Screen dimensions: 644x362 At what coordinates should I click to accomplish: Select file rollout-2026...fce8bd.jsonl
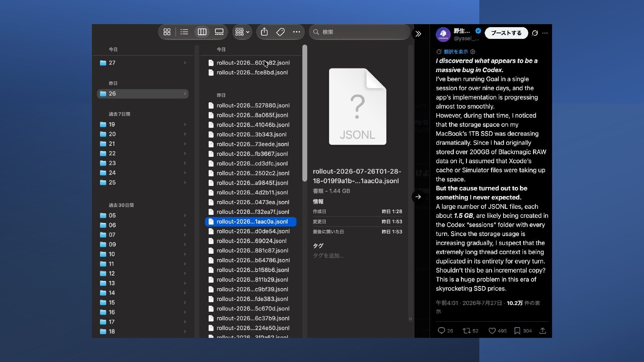(x=251, y=72)
